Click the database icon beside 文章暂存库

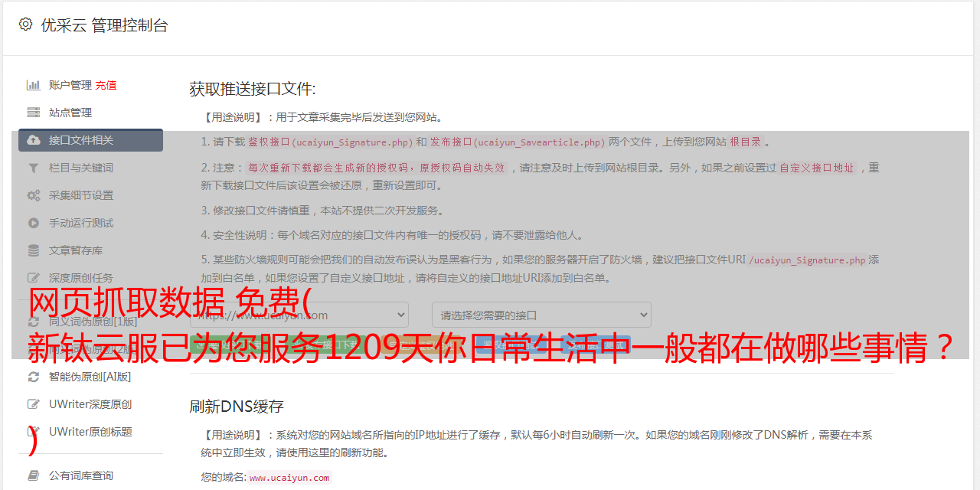pyautogui.click(x=34, y=250)
